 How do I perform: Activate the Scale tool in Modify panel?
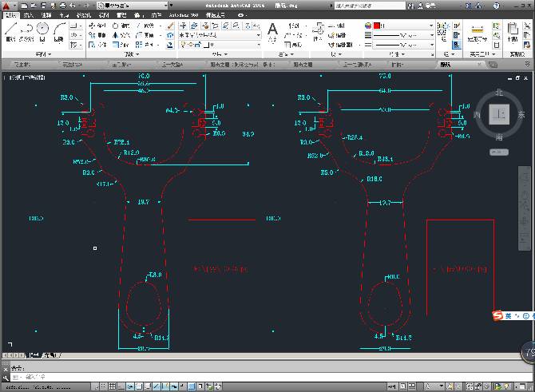click(121, 45)
